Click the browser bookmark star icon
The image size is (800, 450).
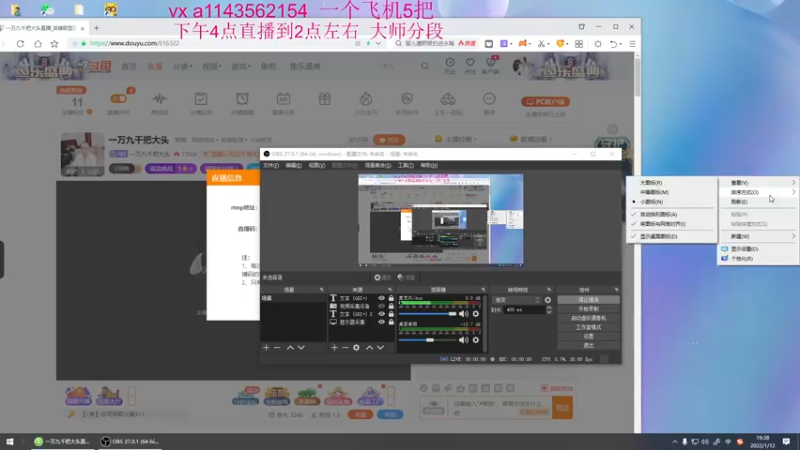[54, 44]
